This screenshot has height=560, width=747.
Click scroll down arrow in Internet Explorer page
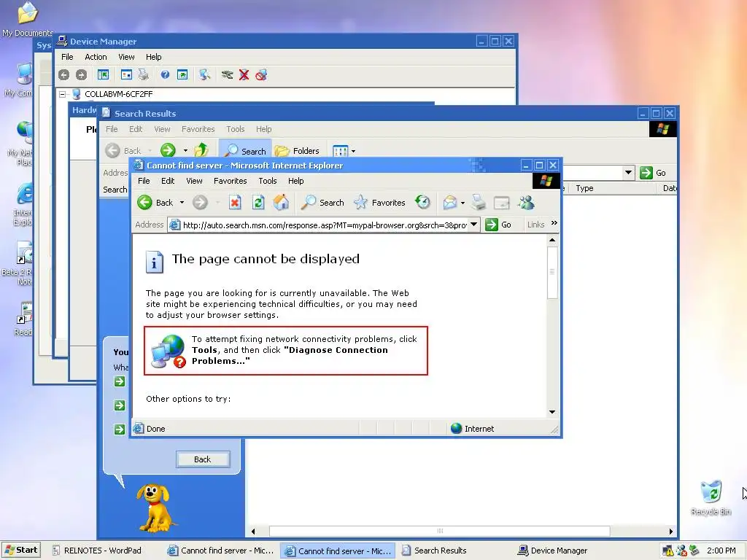click(552, 412)
